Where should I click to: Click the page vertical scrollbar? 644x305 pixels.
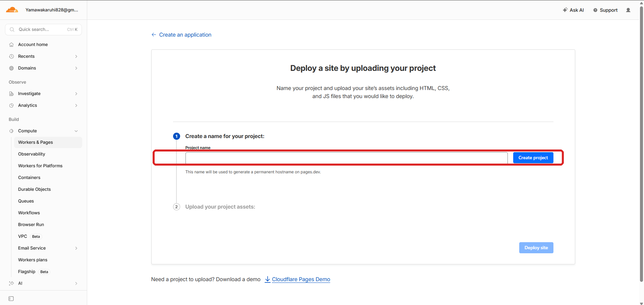coord(641,144)
